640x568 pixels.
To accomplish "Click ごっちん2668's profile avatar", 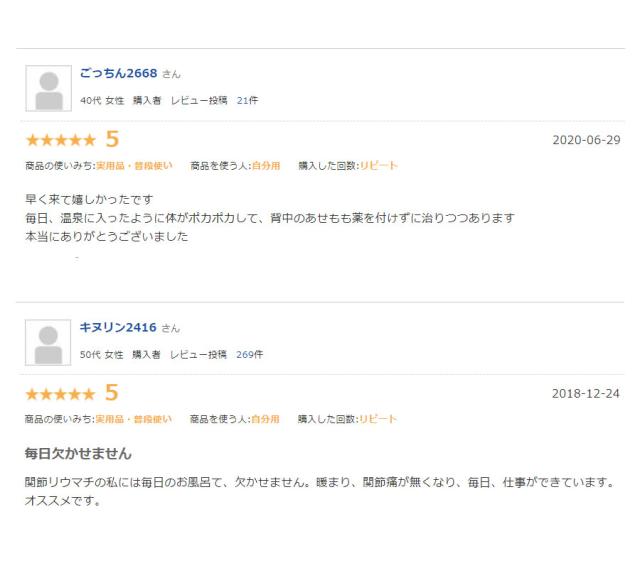I will [47, 89].
